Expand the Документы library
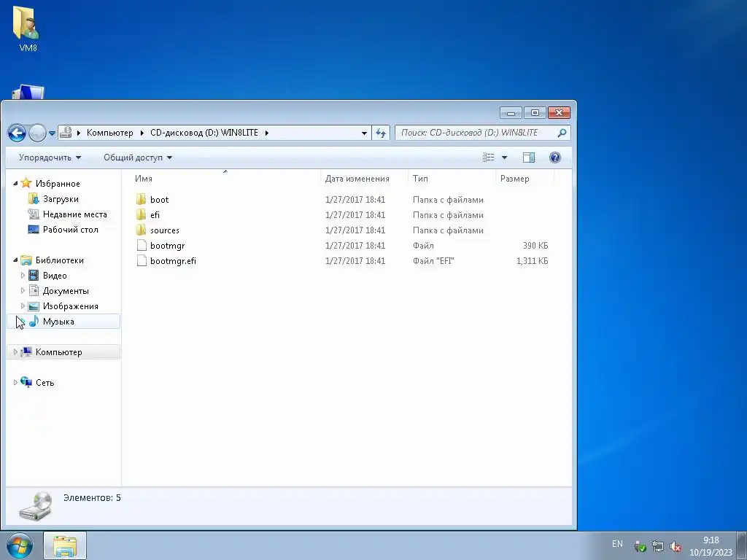The image size is (747, 560). point(23,290)
